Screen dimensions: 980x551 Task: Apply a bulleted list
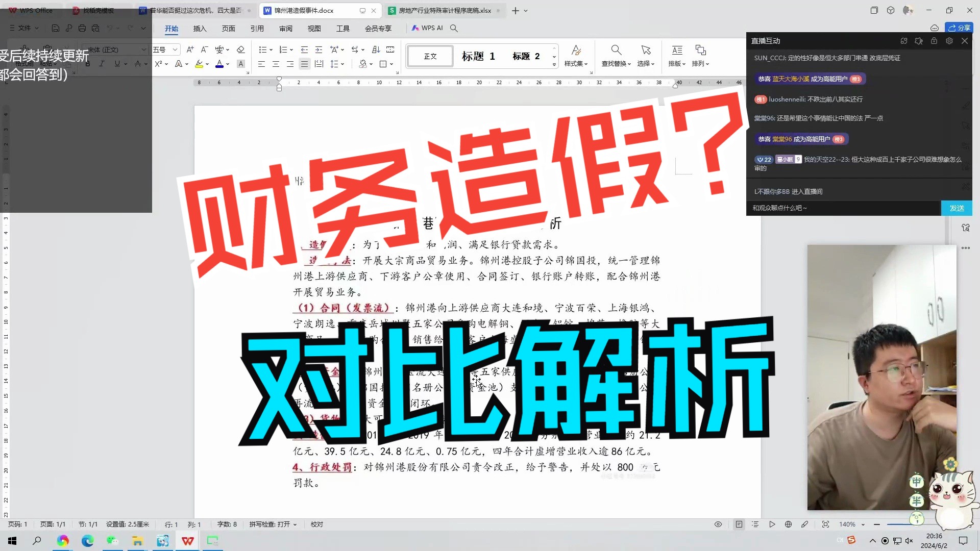[x=262, y=49]
